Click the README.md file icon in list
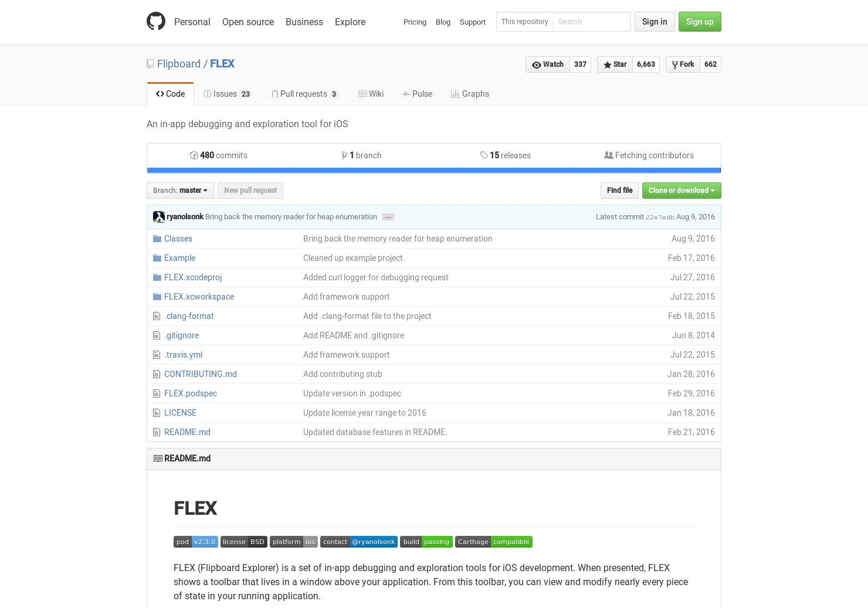This screenshot has width=868, height=608. tap(157, 432)
